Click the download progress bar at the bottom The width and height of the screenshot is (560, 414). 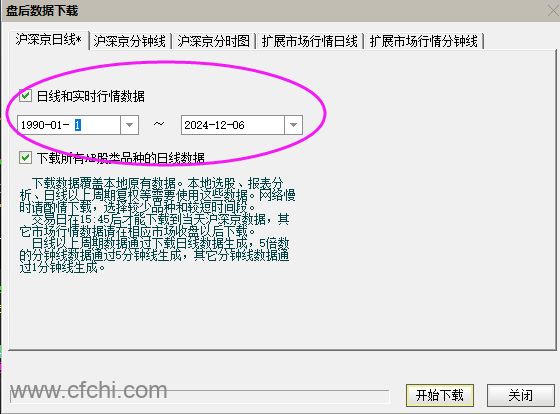click(x=200, y=396)
